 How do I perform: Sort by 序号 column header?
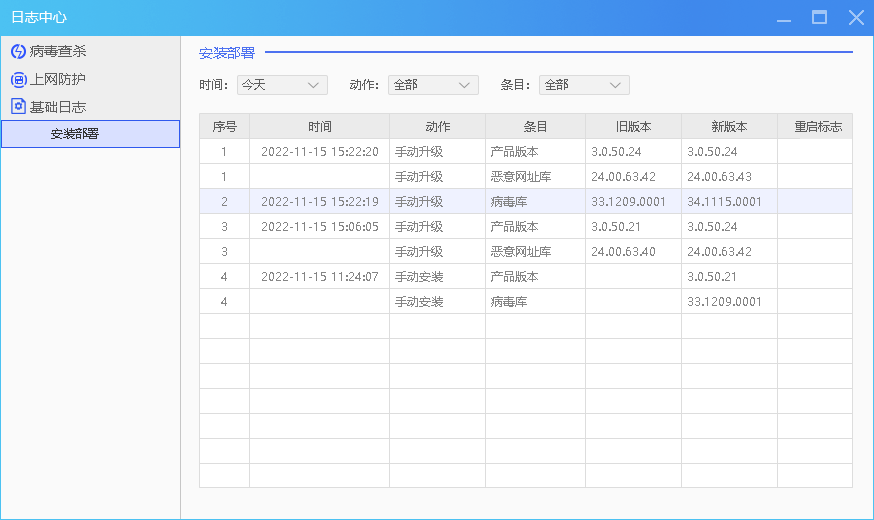(x=225, y=127)
